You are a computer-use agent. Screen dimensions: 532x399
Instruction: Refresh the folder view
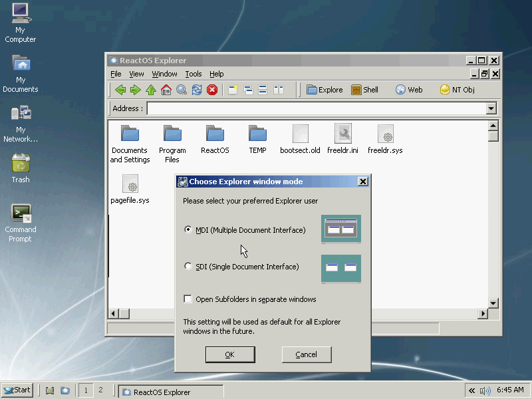tap(197, 90)
